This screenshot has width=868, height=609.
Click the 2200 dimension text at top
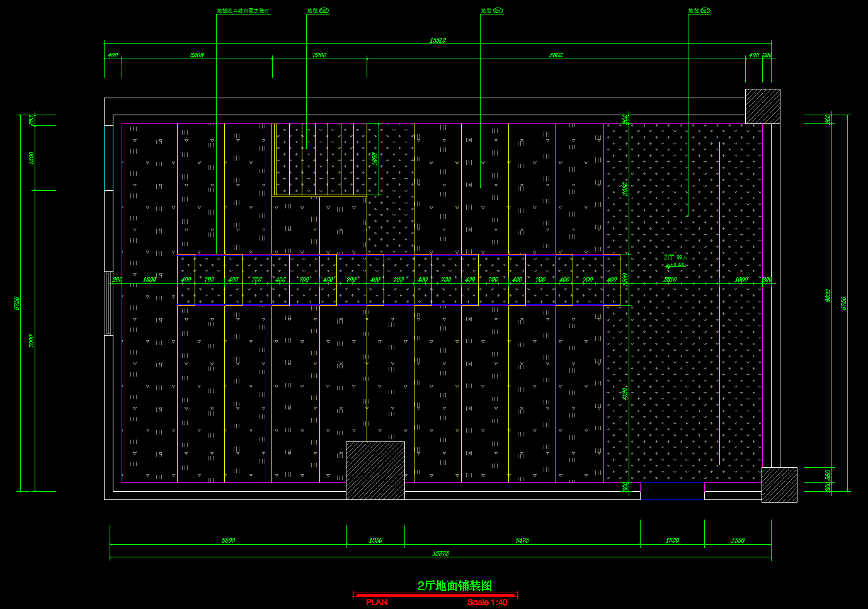(x=320, y=55)
